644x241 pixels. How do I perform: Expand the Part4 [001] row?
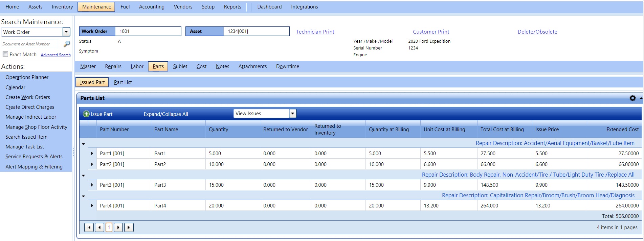pyautogui.click(x=92, y=206)
